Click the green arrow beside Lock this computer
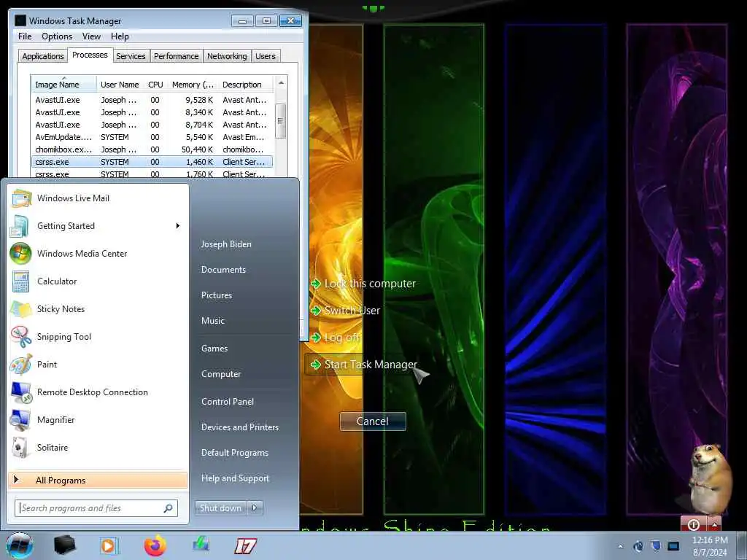Viewport: 747px width, 560px height. click(x=315, y=284)
